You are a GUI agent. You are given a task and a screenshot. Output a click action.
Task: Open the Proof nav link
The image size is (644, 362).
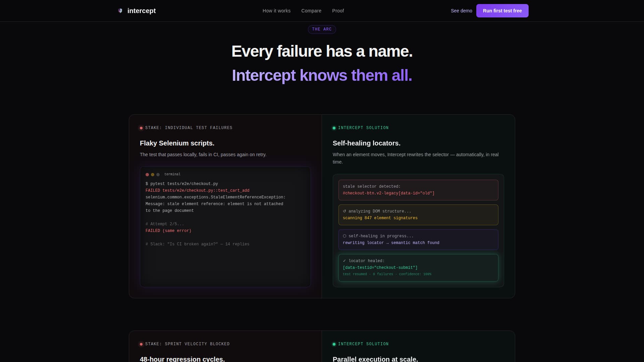(x=338, y=11)
